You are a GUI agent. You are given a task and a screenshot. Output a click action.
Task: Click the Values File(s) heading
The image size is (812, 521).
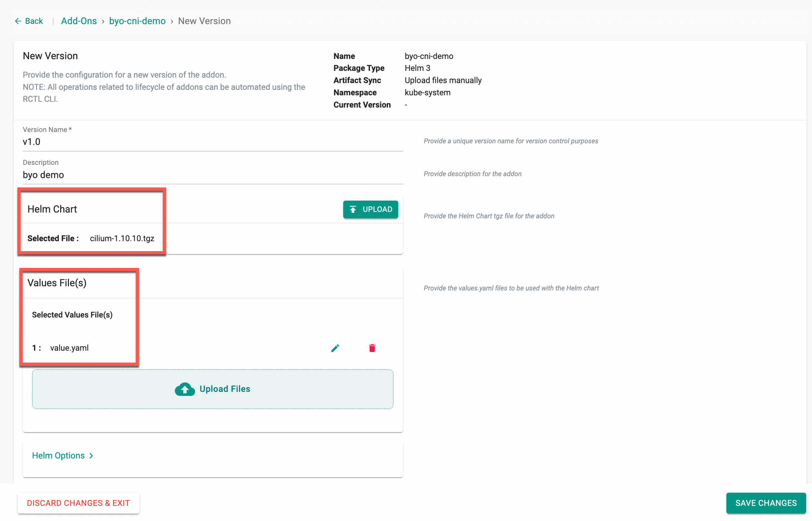click(57, 283)
